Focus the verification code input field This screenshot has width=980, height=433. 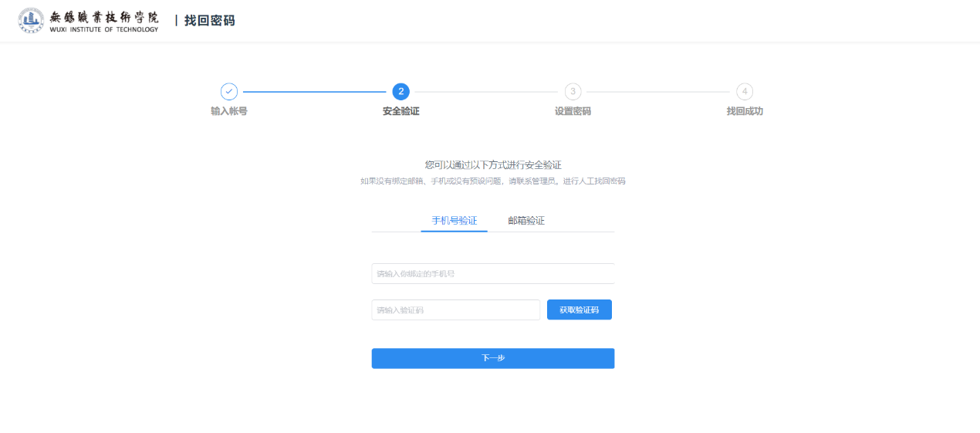455,310
